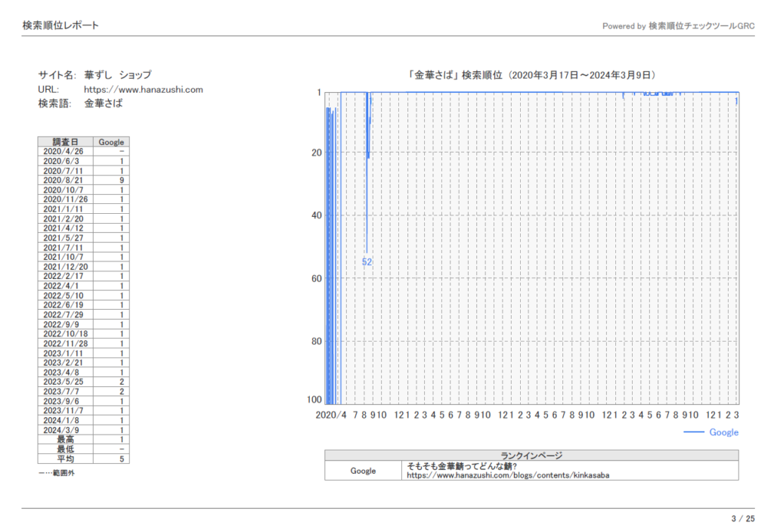Click the 範囲外 footnote under the table
Image resolution: width=774 pixels, height=532 pixels.
pos(56,473)
